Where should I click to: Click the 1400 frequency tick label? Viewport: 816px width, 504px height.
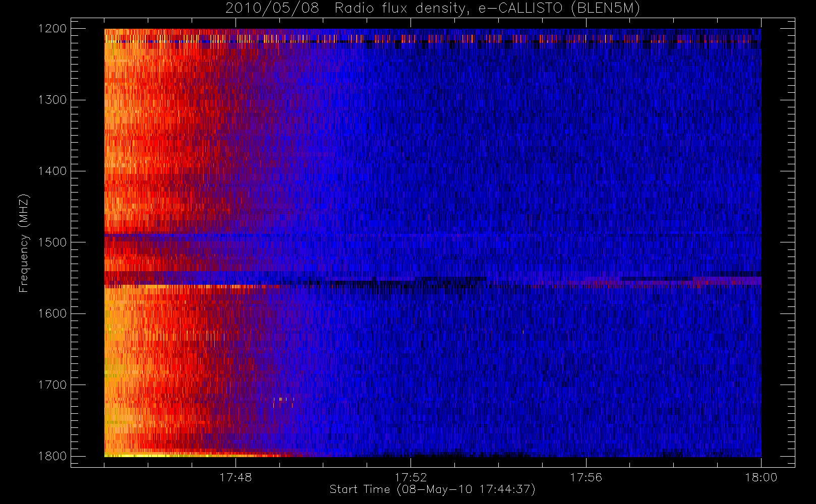(52, 171)
